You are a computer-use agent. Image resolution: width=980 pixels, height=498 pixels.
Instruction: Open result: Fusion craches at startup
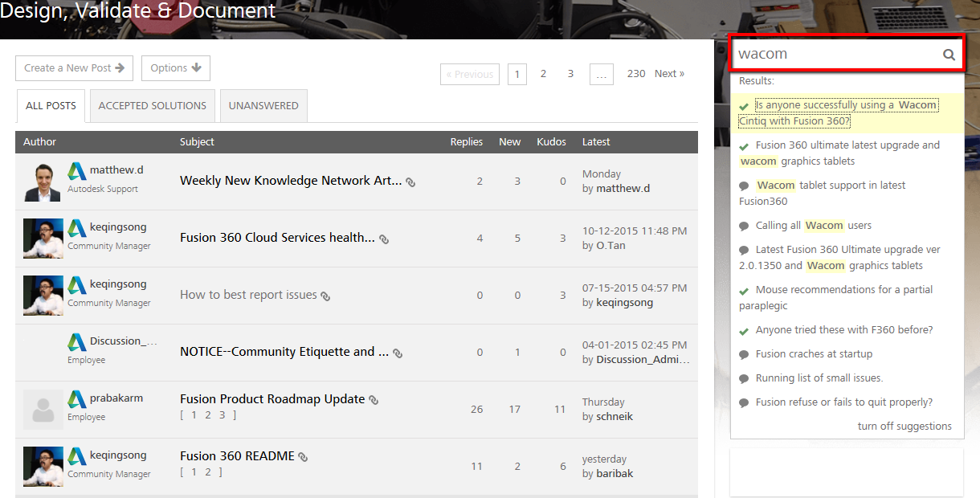pos(814,354)
